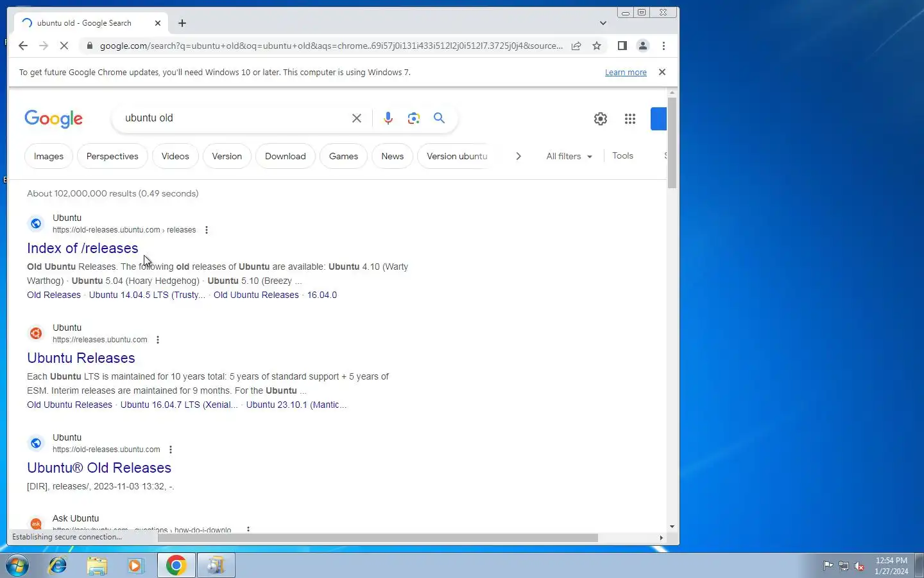Launch Internet Explorer from the taskbar
924x578 pixels.
click(x=58, y=566)
